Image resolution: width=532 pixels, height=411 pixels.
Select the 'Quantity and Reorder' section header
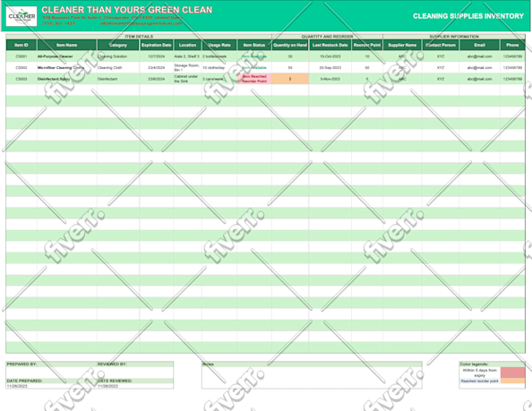[327, 37]
